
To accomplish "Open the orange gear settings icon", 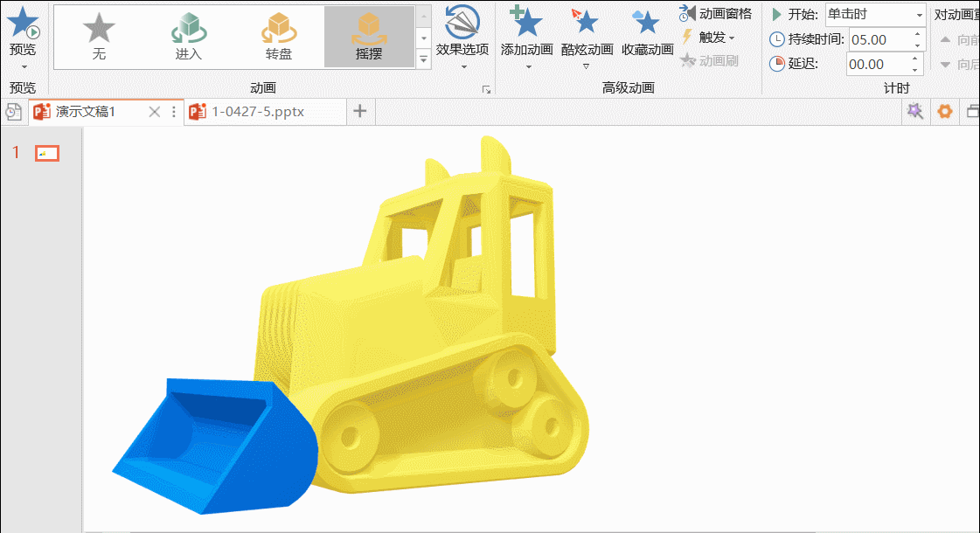I will click(944, 112).
